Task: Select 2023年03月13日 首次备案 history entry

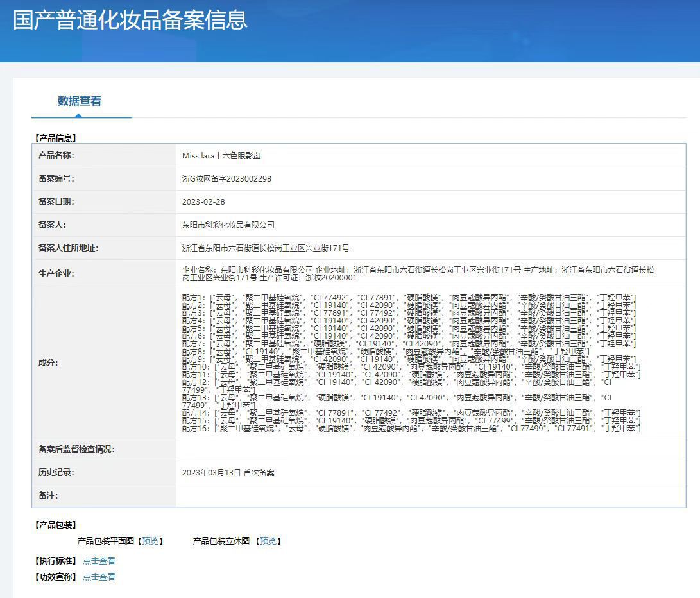Action: click(228, 472)
